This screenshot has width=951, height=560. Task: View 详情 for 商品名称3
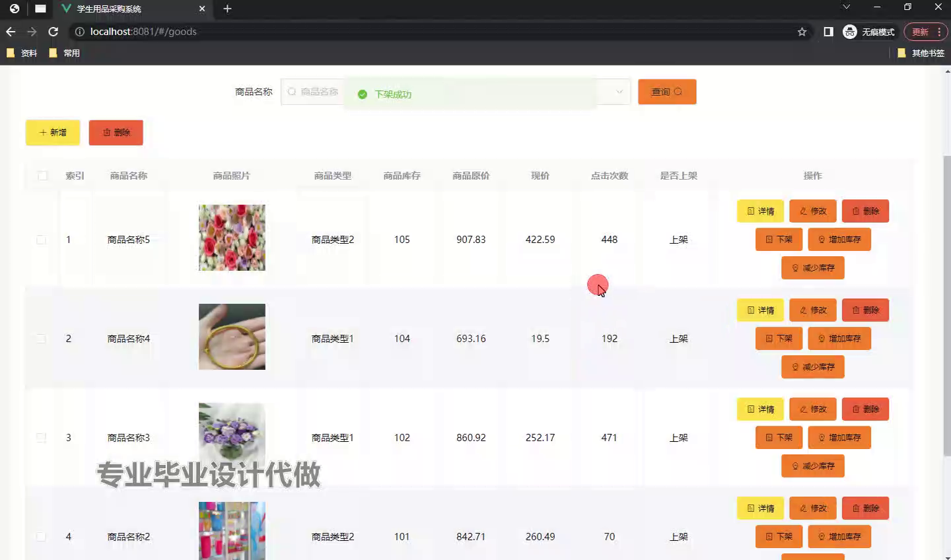coord(760,409)
